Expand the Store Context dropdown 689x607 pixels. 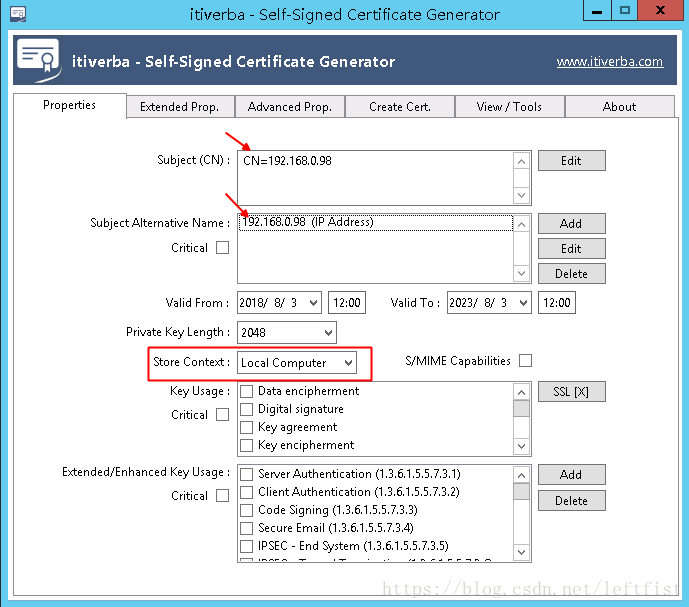(x=348, y=363)
